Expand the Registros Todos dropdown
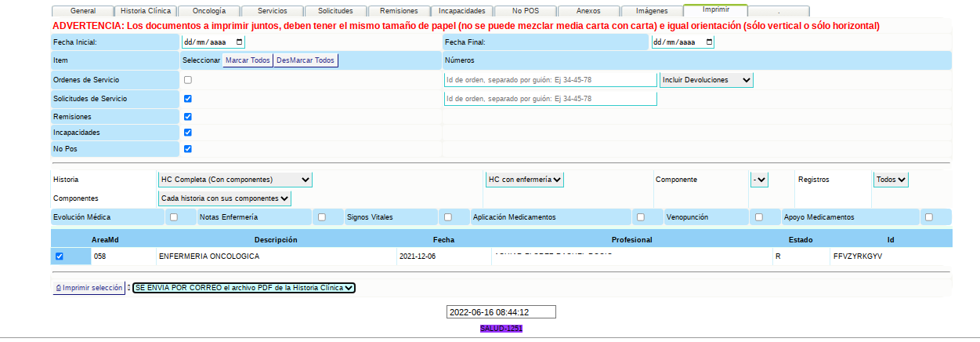 pos(891,180)
